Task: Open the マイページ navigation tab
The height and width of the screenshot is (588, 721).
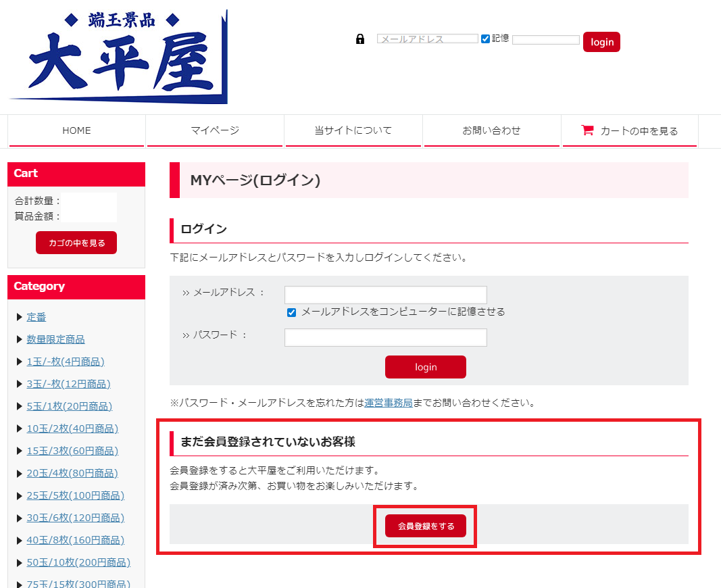Action: [x=214, y=130]
